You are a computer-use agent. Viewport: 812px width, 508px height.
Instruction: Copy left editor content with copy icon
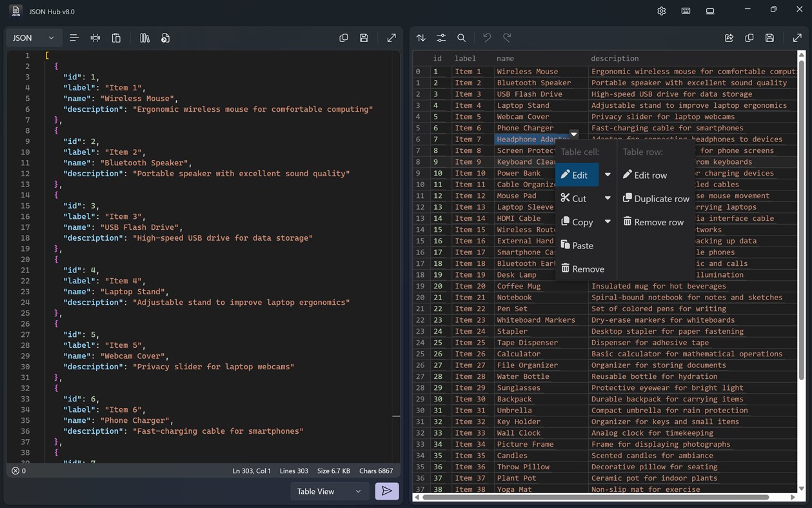(344, 38)
